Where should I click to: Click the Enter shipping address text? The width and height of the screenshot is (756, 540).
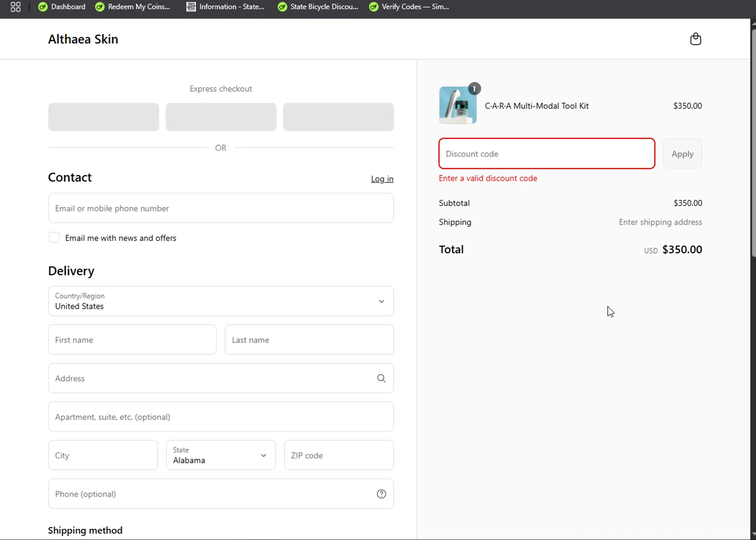coord(660,222)
